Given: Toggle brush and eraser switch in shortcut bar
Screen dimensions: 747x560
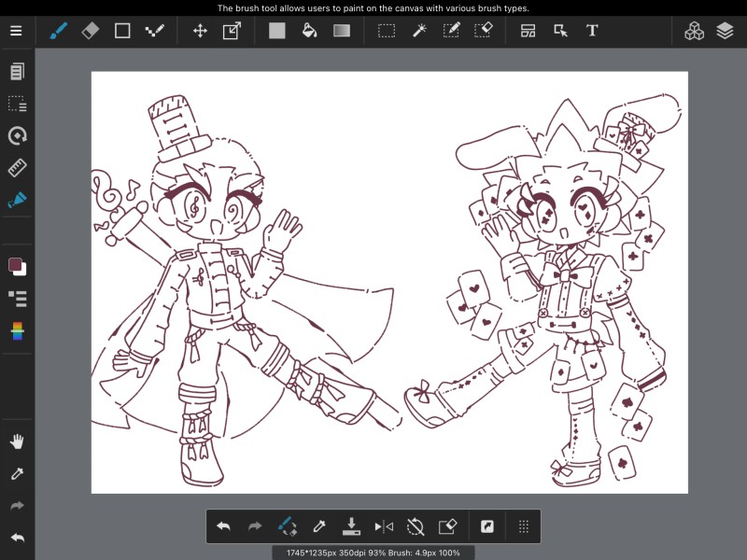Looking at the screenshot, I should 288,526.
